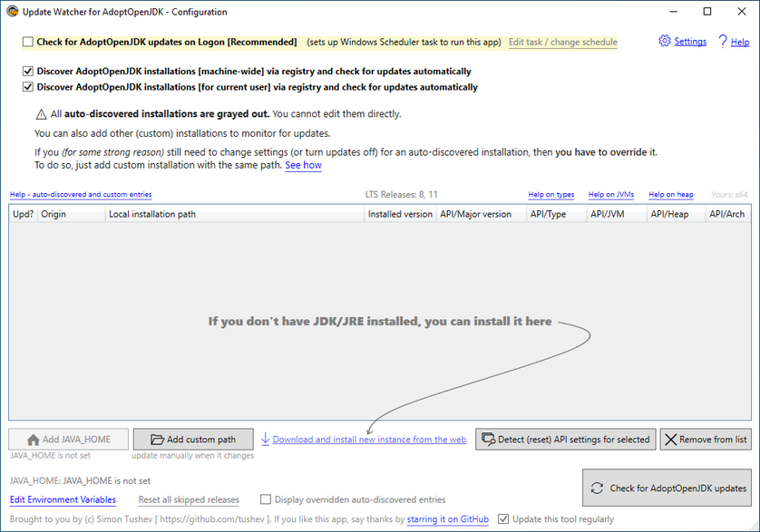The width and height of the screenshot is (760, 532).
Task: Open the Settings link
Action: tap(690, 42)
